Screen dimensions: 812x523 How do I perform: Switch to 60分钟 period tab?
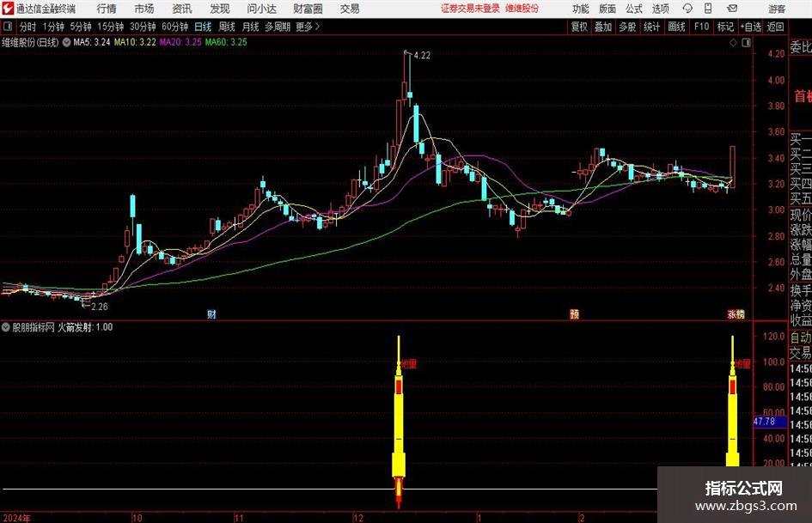pos(174,27)
